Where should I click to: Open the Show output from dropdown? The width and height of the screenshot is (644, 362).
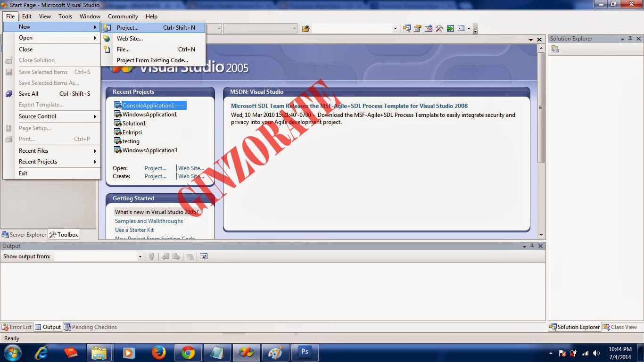tap(139, 256)
